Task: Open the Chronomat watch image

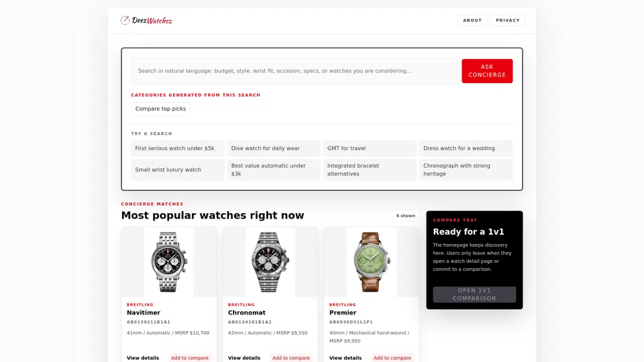Action: tap(270, 262)
